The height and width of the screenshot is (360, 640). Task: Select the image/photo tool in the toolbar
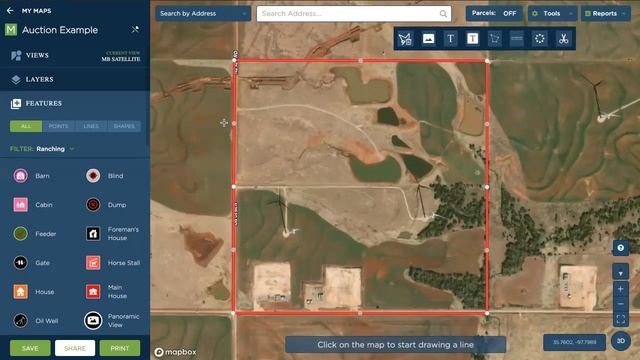pos(428,39)
